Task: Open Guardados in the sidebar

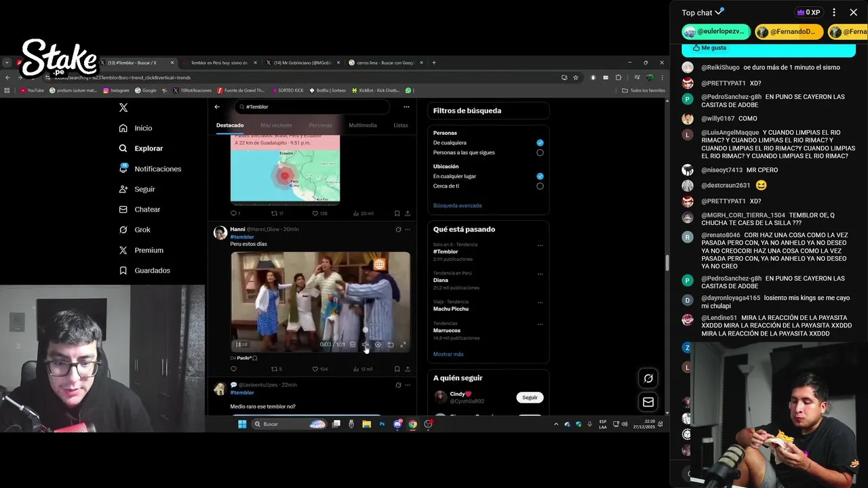Action: [x=144, y=270]
